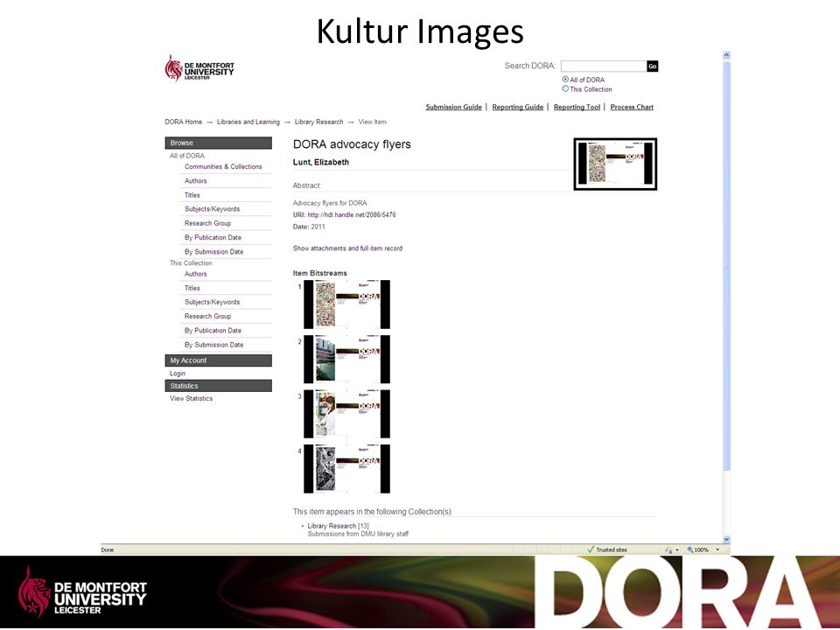Open the Process Chart link
840x630 pixels.
pos(632,107)
